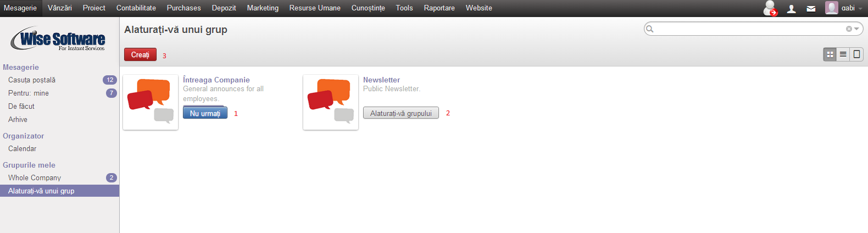Open the Raportare menu
This screenshot has width=868, height=233.
(x=439, y=8)
